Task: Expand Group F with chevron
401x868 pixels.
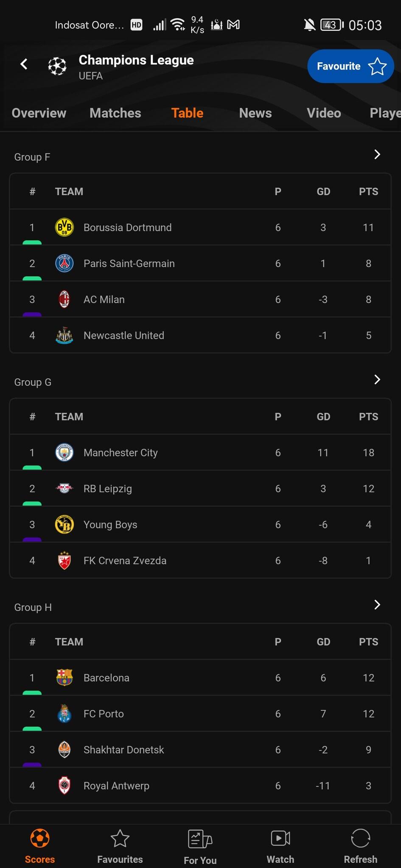Action: click(x=377, y=155)
